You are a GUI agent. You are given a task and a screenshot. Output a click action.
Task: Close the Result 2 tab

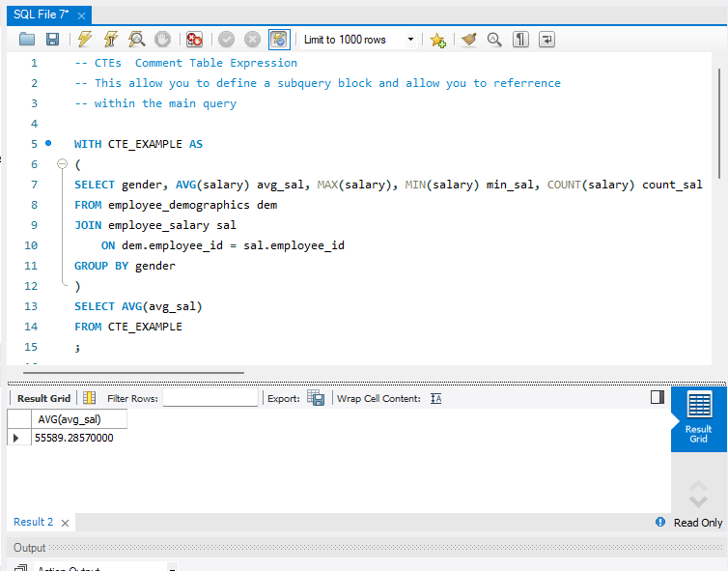[x=65, y=523]
